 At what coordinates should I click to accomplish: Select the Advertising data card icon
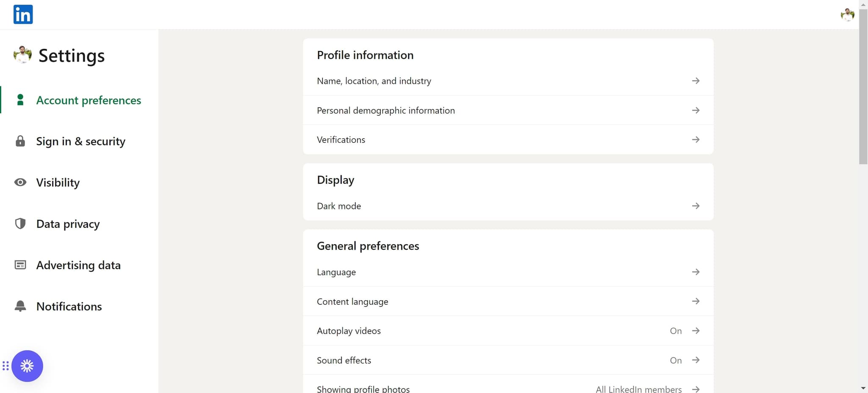pyautogui.click(x=19, y=265)
